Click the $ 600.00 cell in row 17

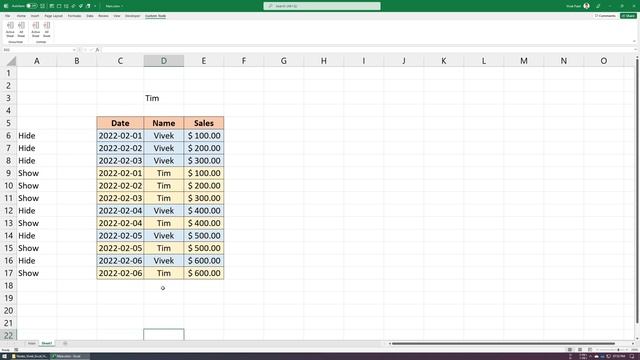(204, 273)
